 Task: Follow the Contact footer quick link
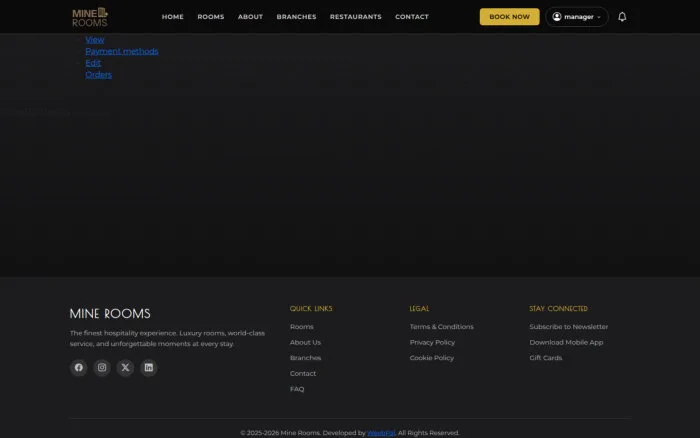click(303, 373)
